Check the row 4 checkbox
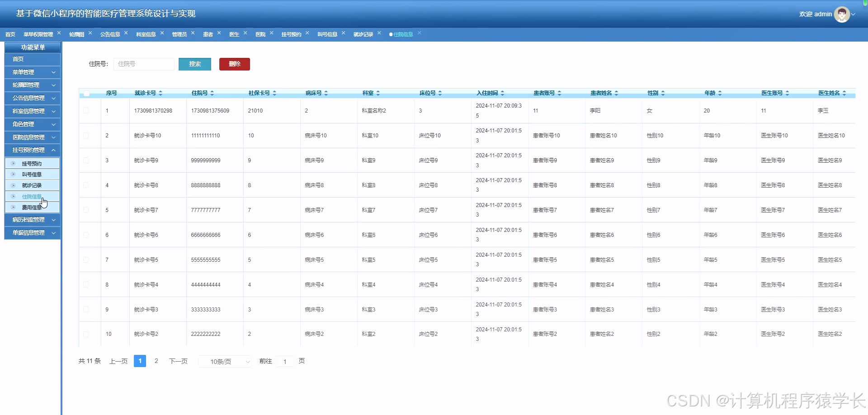This screenshot has width=868, height=415. click(x=86, y=185)
